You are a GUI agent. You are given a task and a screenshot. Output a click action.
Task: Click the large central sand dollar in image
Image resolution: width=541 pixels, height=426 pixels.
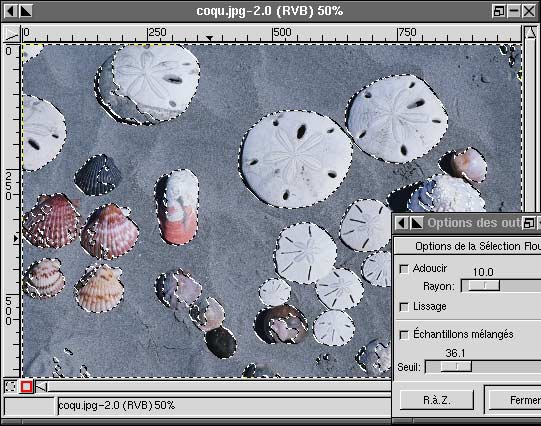pyautogui.click(x=296, y=159)
